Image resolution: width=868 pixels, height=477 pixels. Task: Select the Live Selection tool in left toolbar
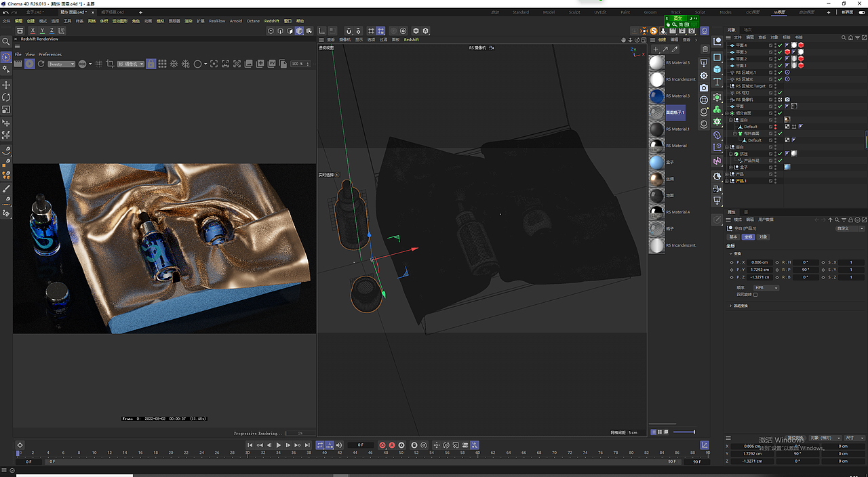tap(6, 58)
